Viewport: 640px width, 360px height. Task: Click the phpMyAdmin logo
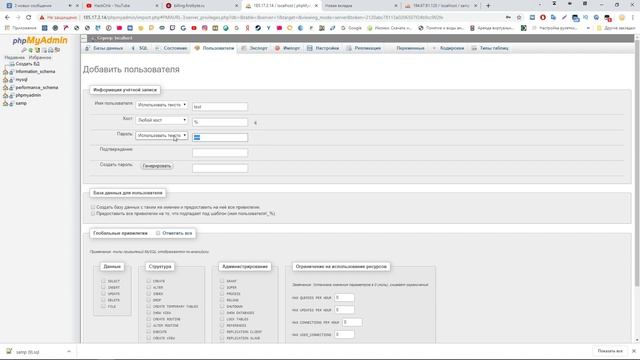[x=40, y=40]
